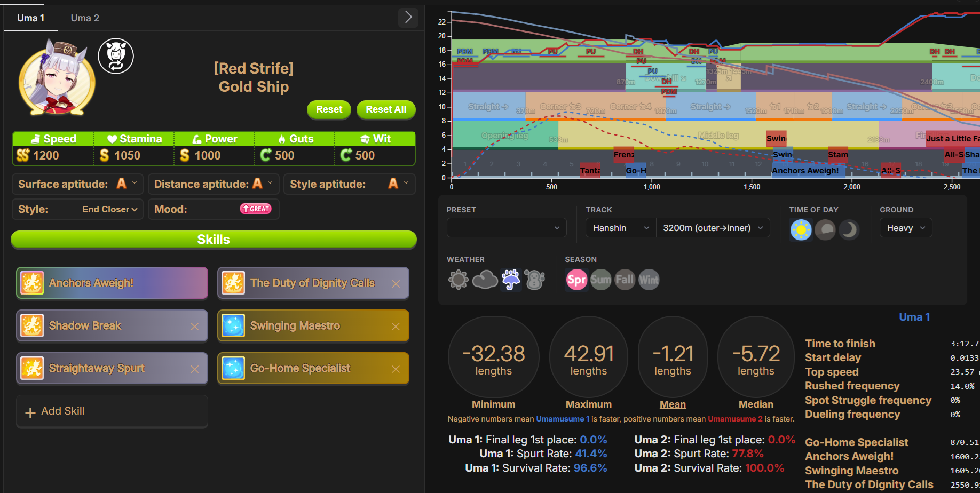Click the plus icon for Add Skill
This screenshot has height=493, width=980.
(30, 412)
